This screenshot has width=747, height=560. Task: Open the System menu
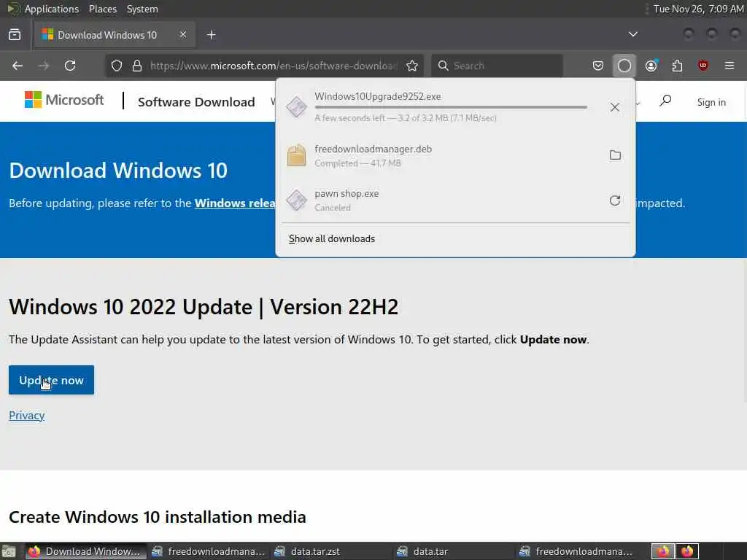[142, 9]
